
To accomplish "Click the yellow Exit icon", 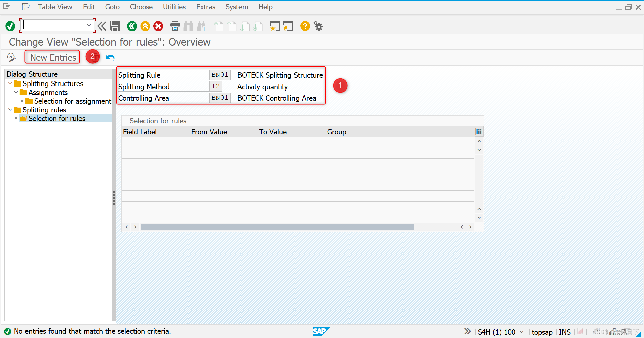I will (x=145, y=26).
